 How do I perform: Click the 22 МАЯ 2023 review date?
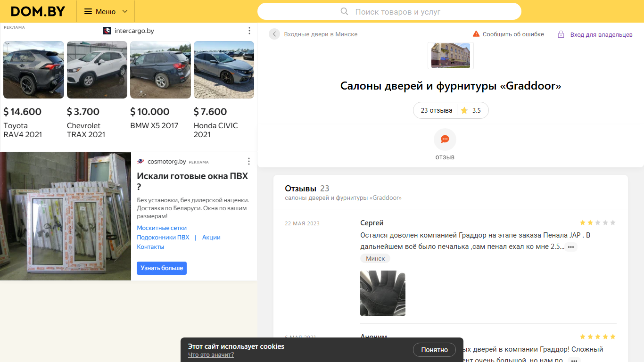[x=302, y=223]
